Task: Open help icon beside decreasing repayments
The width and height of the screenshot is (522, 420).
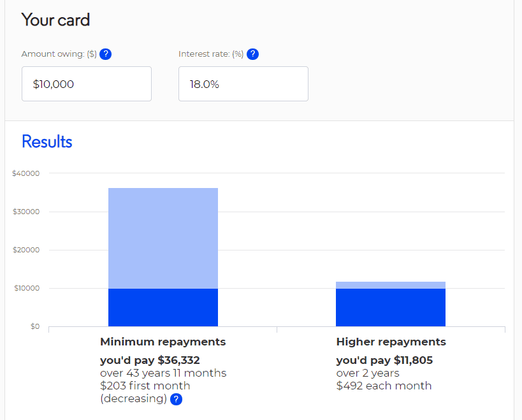Action: click(176, 399)
